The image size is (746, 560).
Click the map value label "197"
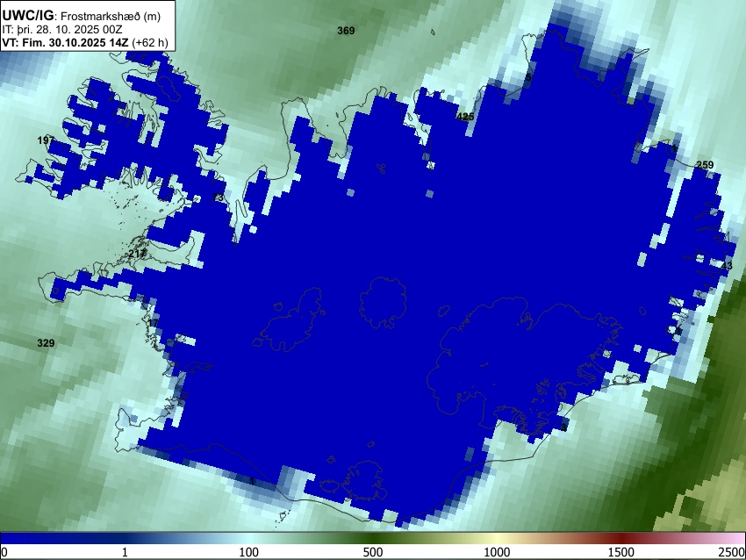(x=46, y=140)
